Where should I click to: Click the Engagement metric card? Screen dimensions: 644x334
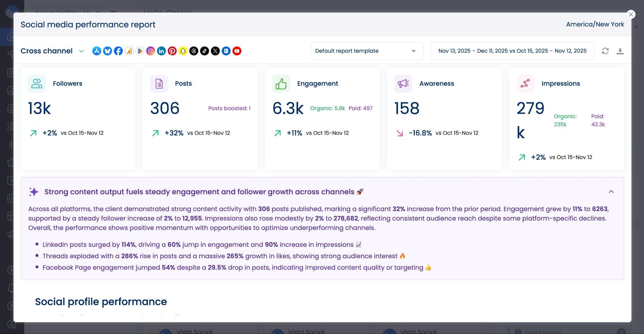[322, 118]
